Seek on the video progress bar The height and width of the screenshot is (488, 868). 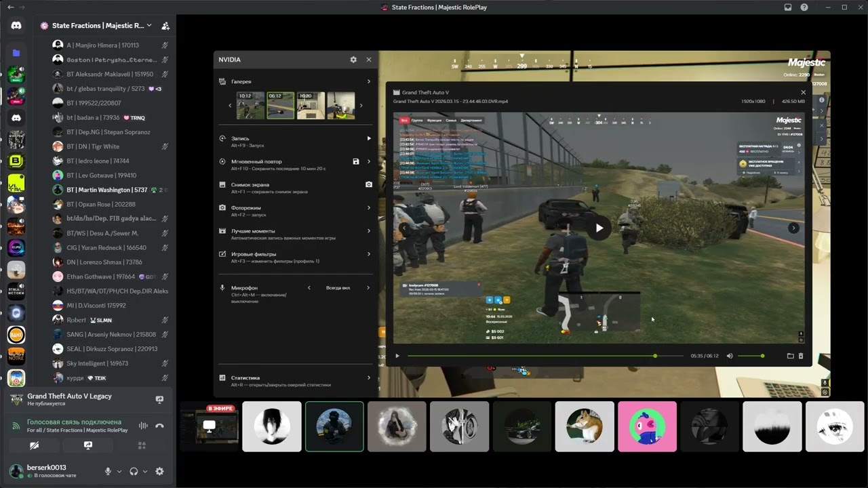point(545,356)
